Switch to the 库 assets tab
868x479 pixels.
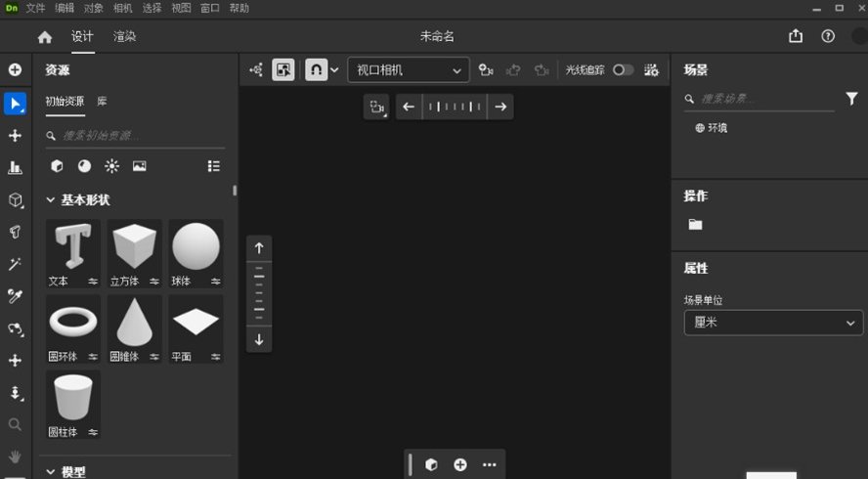[102, 102]
